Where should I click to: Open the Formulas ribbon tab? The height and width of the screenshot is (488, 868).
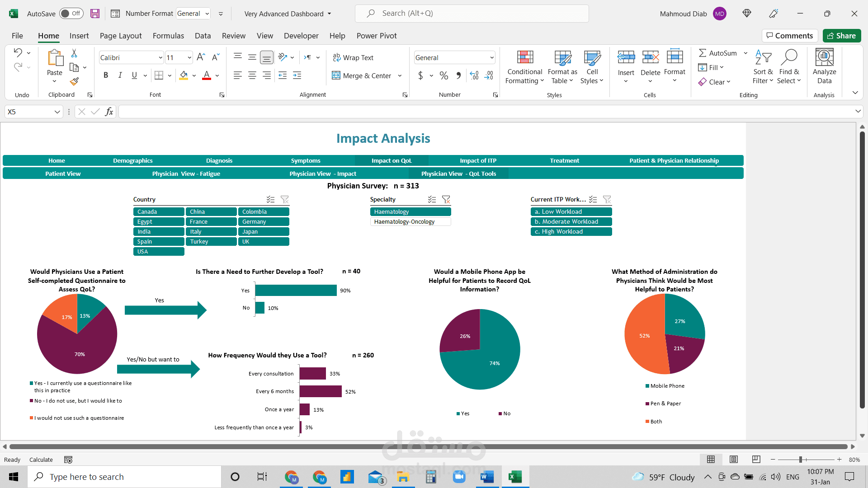point(168,36)
